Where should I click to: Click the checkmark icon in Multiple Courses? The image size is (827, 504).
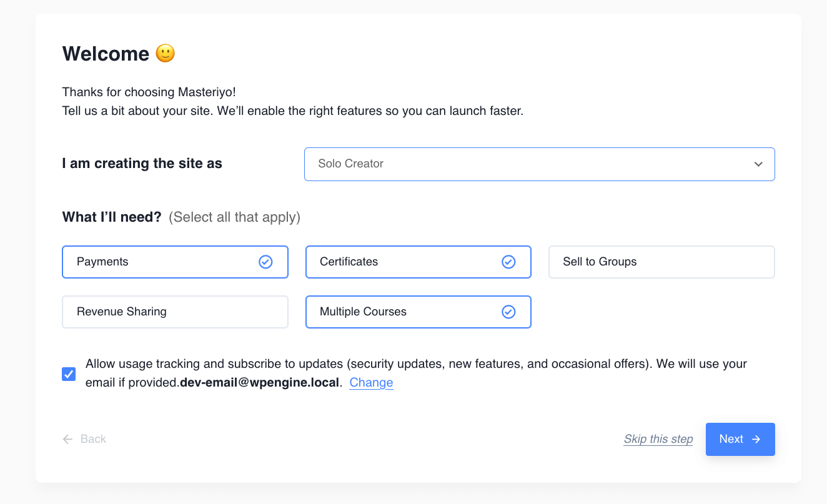tap(508, 312)
